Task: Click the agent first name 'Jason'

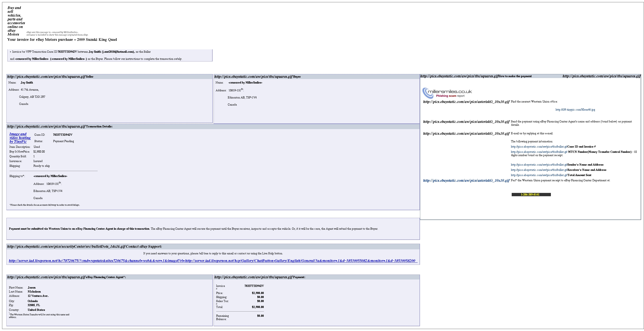Action: click(32, 288)
